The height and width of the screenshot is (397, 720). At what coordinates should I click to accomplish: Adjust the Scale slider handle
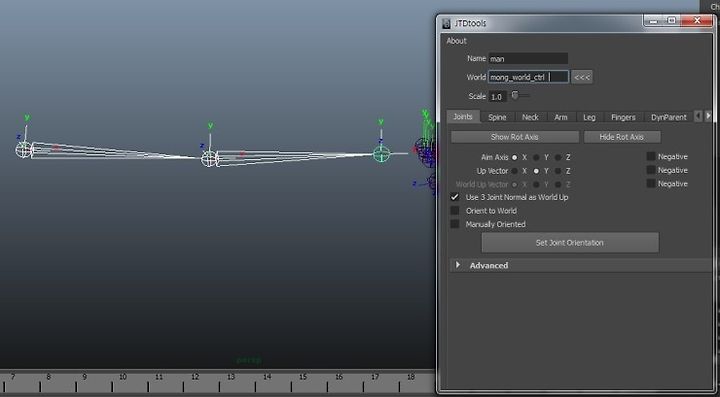tap(515, 95)
